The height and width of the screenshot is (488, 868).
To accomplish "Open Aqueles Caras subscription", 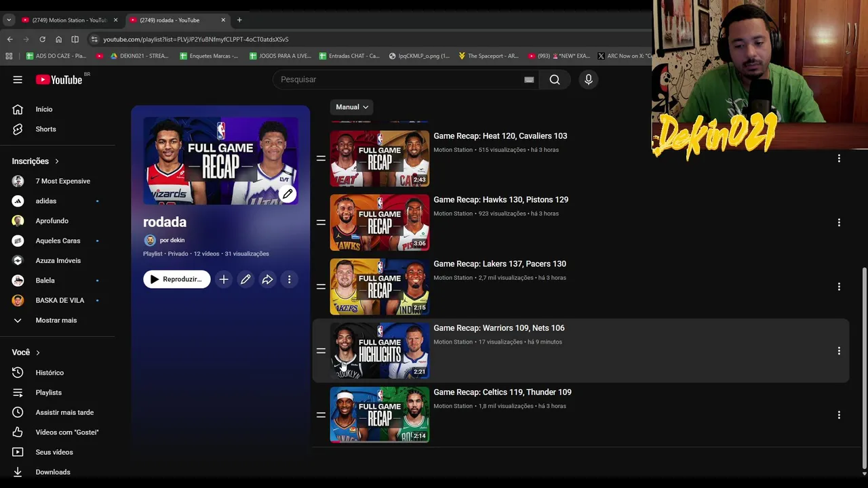I will click(x=57, y=241).
